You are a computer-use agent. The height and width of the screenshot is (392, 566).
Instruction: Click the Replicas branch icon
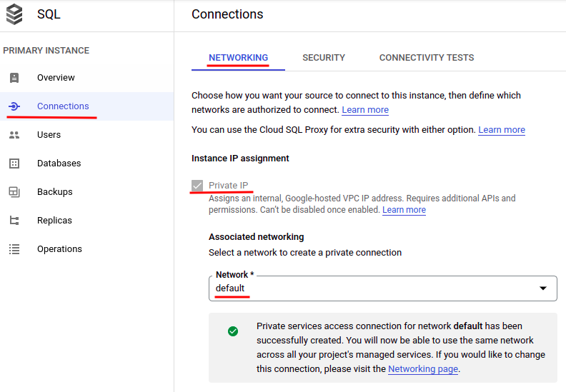click(x=14, y=221)
